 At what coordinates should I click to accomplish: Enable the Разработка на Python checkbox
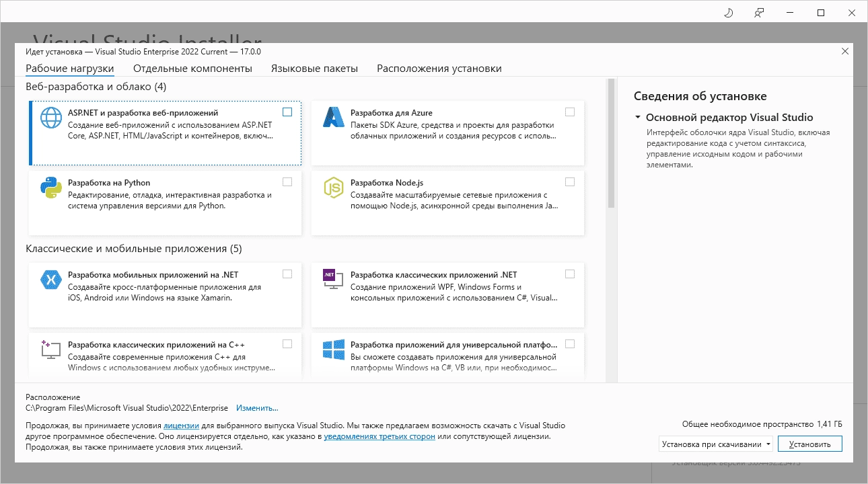[x=287, y=182]
